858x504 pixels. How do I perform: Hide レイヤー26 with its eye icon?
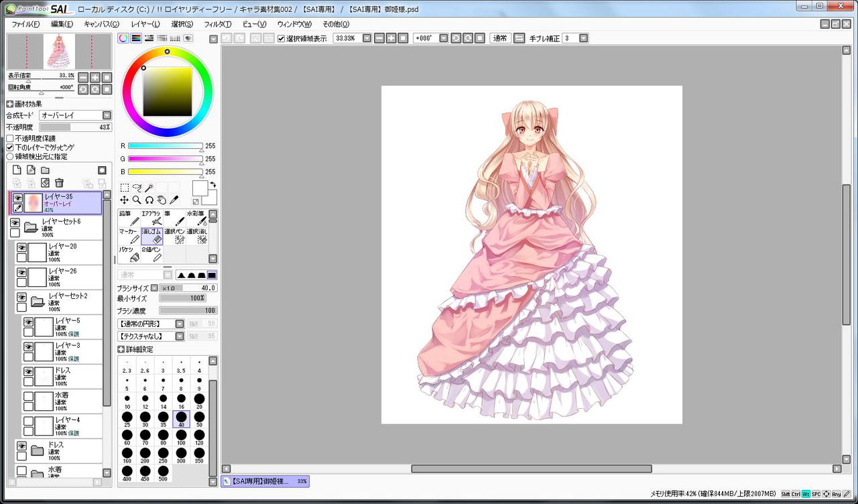click(21, 271)
